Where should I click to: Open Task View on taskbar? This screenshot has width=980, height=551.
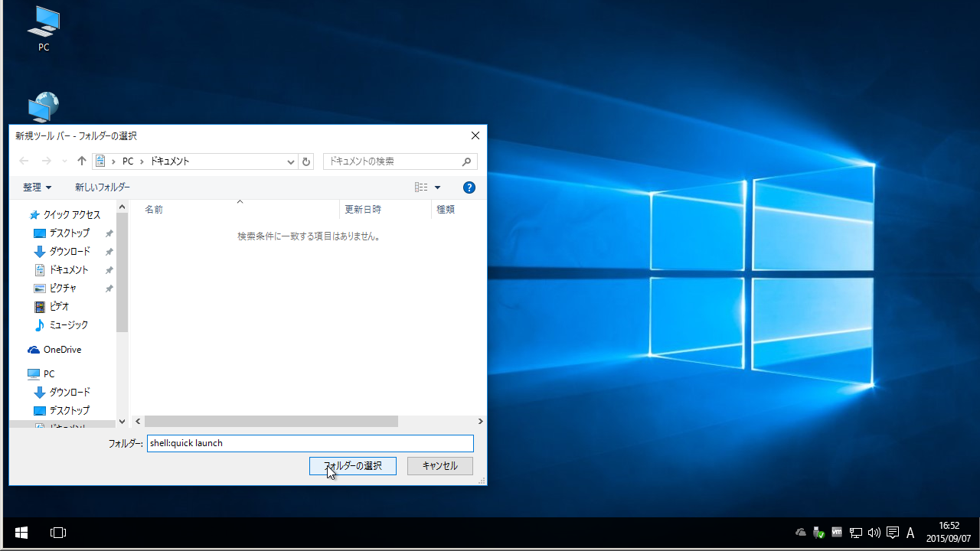(x=58, y=533)
